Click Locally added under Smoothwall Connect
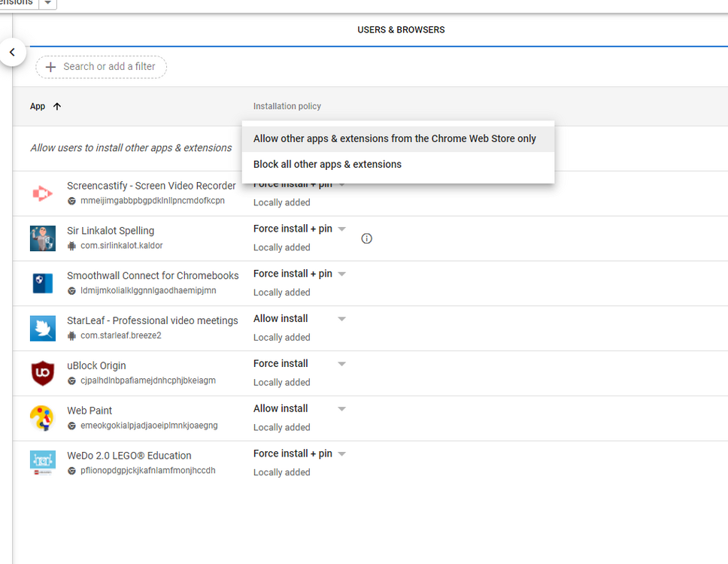The image size is (728, 564). (282, 293)
